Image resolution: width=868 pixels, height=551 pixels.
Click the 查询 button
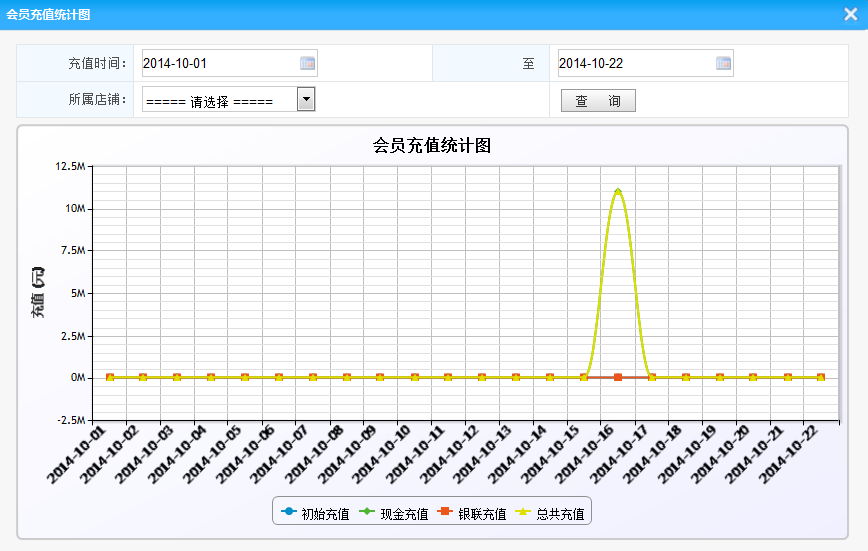[598, 101]
